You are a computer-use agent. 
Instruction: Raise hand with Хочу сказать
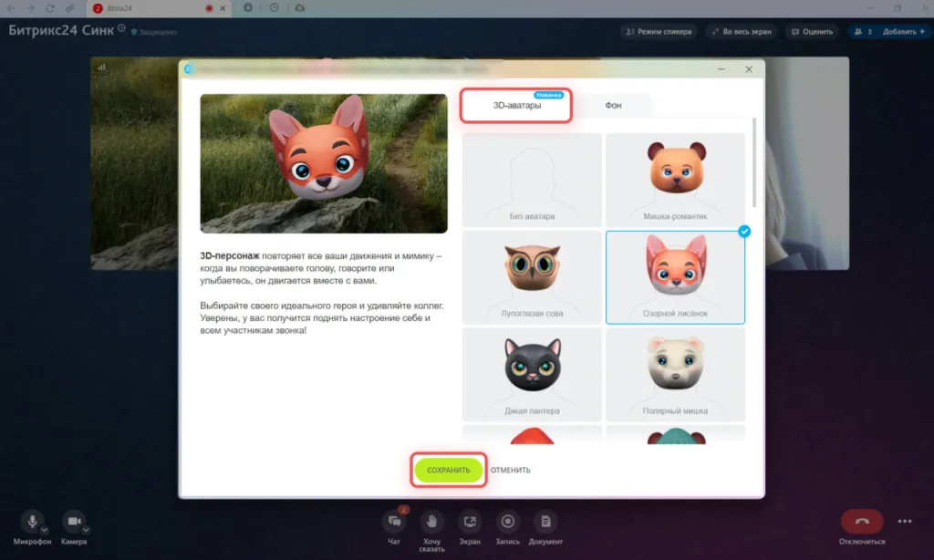point(432,522)
